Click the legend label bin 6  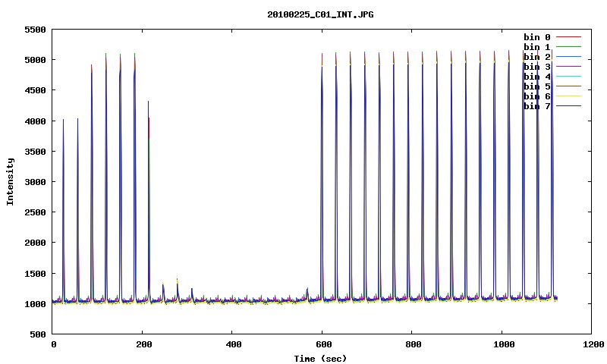(x=537, y=96)
